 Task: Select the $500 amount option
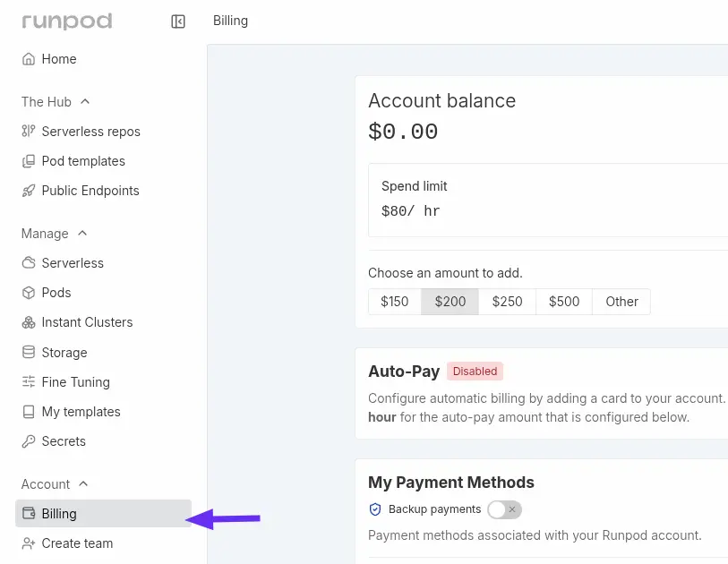pos(564,302)
